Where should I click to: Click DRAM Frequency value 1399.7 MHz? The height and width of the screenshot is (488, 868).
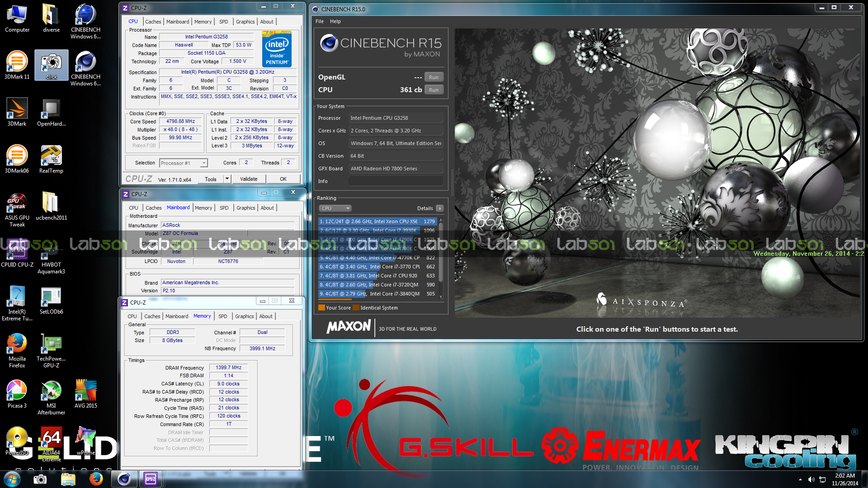[x=228, y=368]
